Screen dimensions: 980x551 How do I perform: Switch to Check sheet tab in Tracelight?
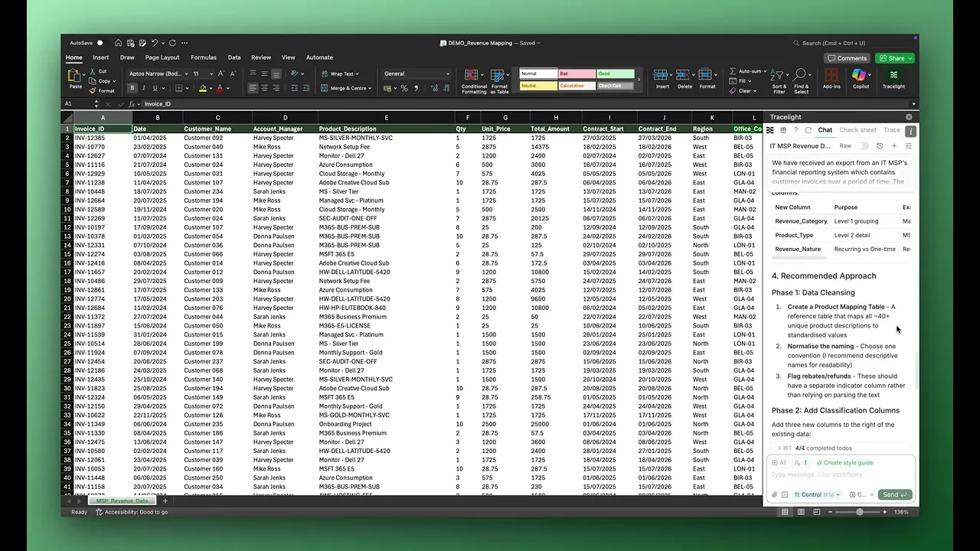(x=857, y=130)
